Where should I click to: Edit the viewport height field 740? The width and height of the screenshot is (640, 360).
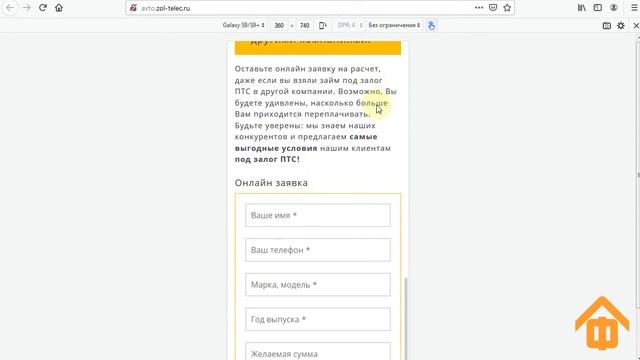(x=304, y=25)
